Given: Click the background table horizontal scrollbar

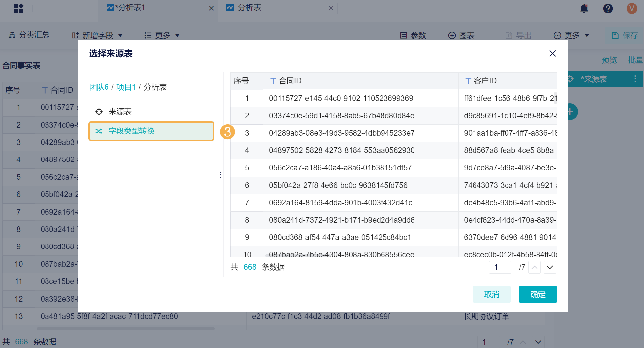Looking at the screenshot, I should tap(126, 329).
